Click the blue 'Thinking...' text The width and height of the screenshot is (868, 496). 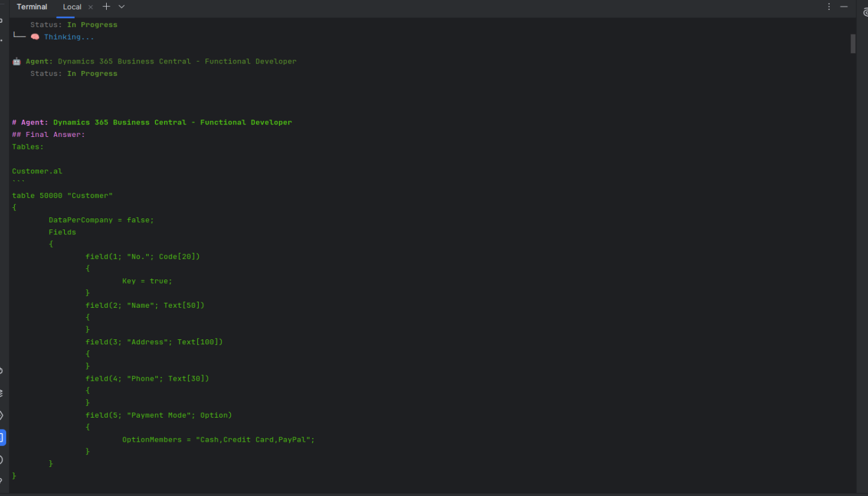[69, 37]
